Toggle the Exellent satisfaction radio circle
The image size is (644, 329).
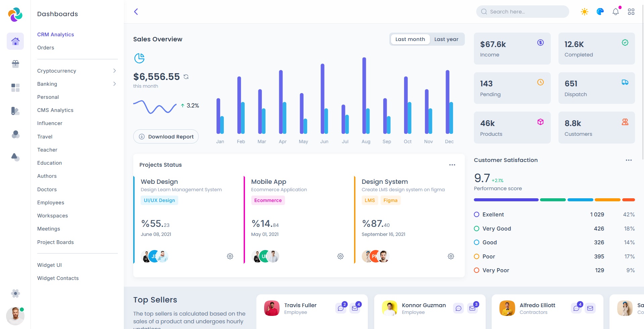476,214
